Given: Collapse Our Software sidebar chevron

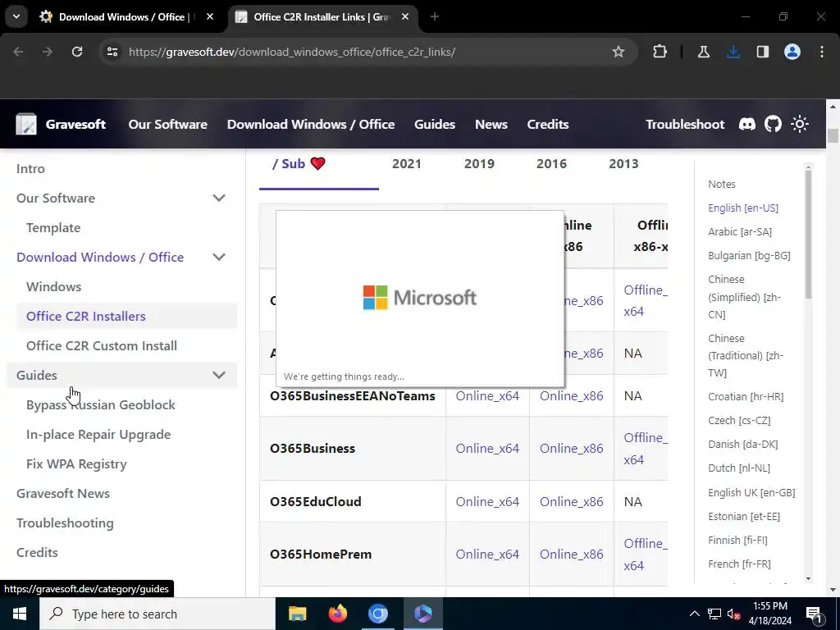Looking at the screenshot, I should click(218, 199).
